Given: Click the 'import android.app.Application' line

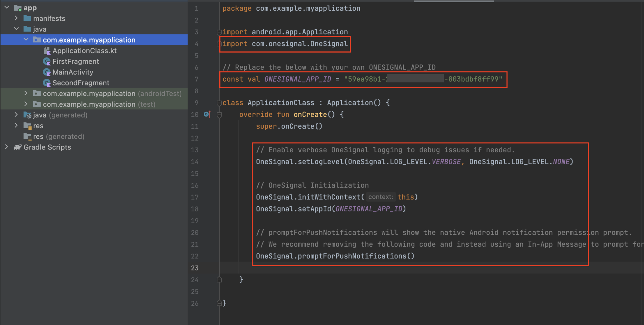Looking at the screenshot, I should coord(285,32).
